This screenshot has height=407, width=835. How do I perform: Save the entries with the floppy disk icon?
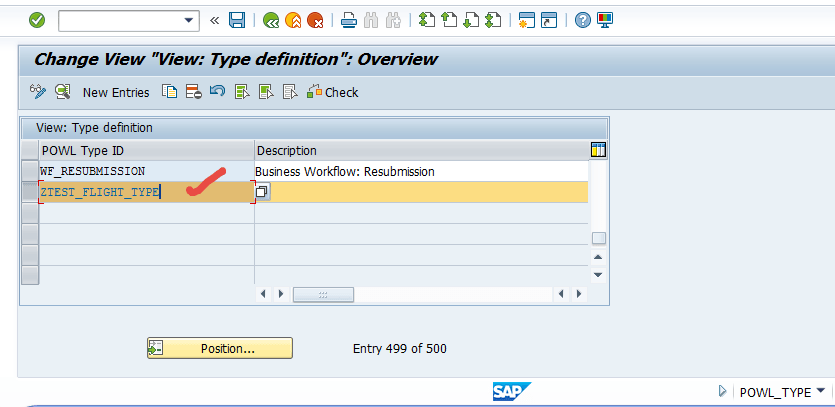pyautogui.click(x=237, y=20)
